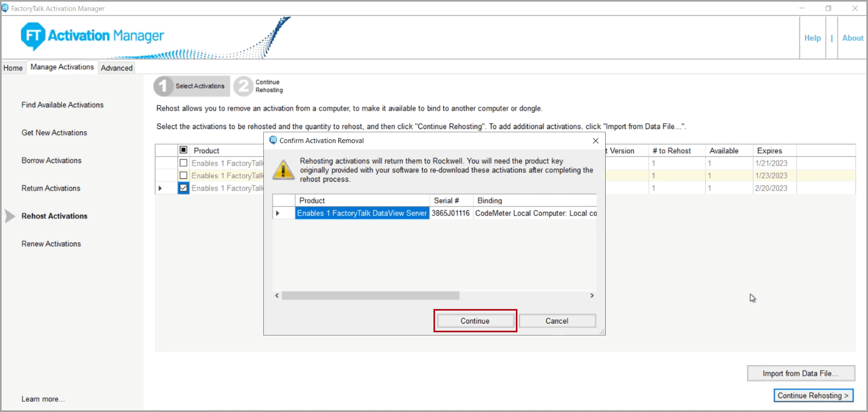Click CodeMeter Local Computer binding cell

[x=535, y=213]
